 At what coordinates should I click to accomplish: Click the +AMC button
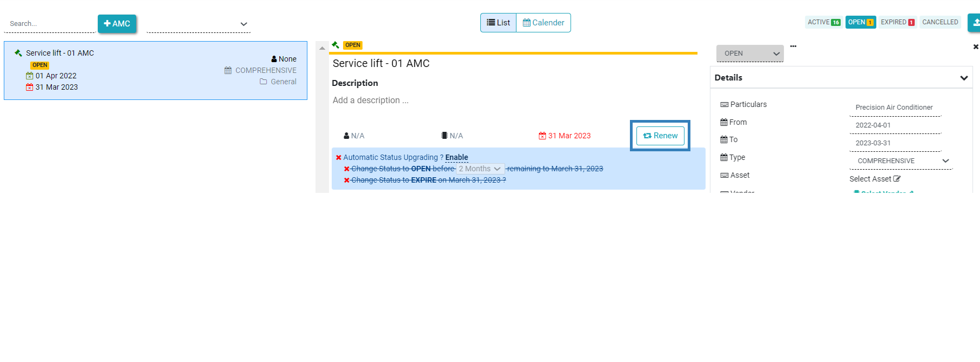[x=117, y=24]
